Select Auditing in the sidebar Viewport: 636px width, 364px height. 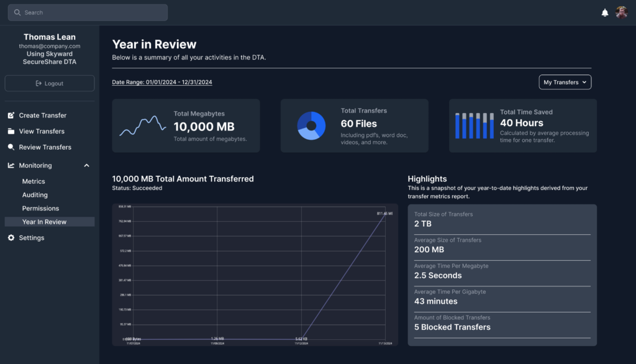pos(35,195)
